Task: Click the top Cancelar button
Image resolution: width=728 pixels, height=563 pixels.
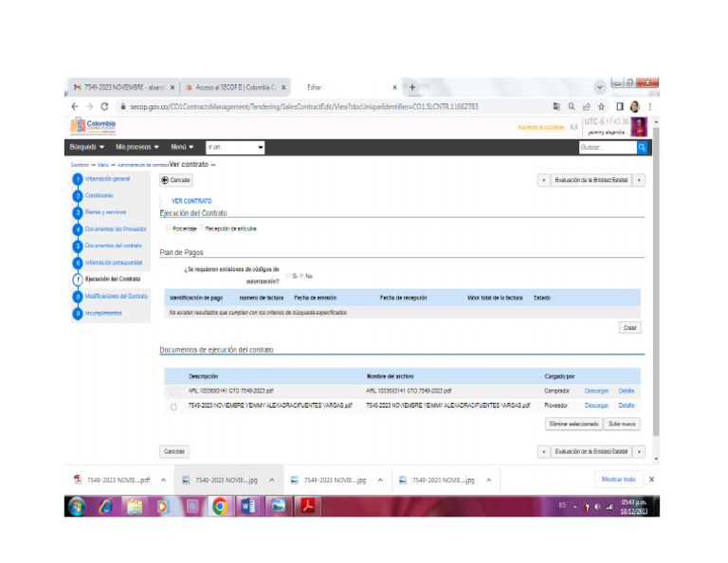Action: coord(176,180)
